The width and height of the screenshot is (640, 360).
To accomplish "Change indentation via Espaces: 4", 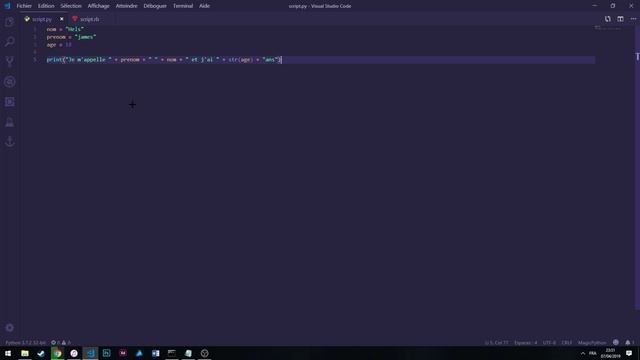I will (x=526, y=343).
